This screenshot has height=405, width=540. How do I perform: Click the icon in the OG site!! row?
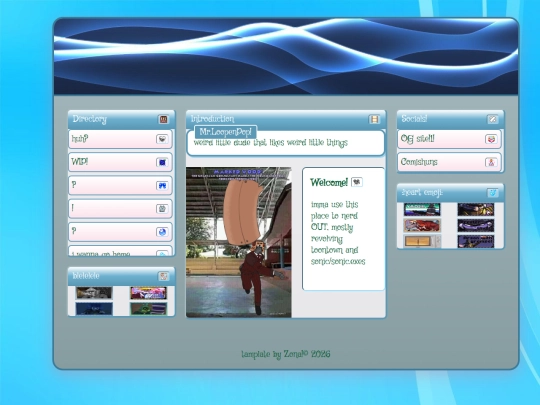tap(491, 139)
